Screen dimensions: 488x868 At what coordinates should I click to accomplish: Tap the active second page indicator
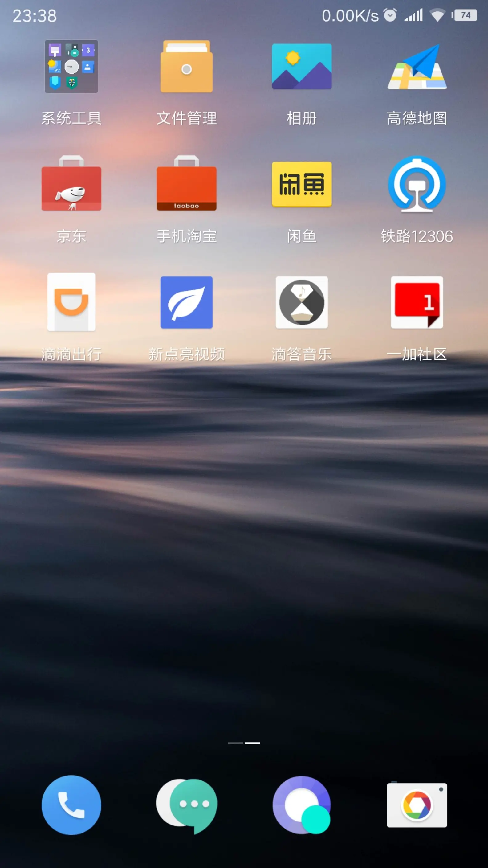click(x=252, y=743)
